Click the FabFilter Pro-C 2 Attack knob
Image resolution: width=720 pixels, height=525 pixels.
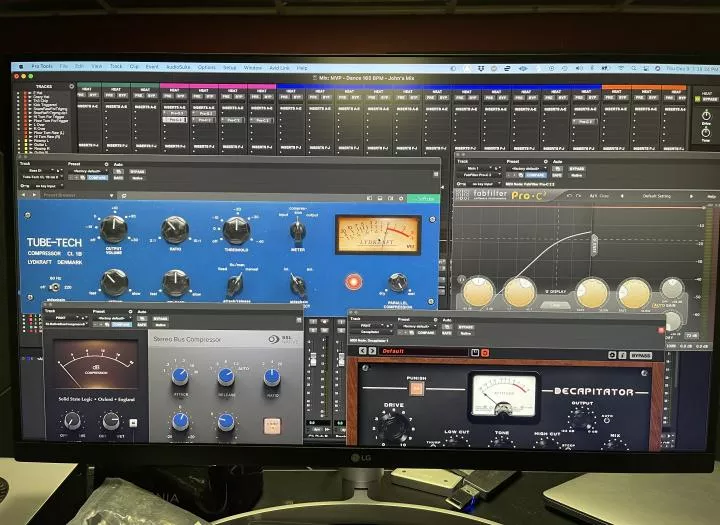pyautogui.click(x=592, y=293)
